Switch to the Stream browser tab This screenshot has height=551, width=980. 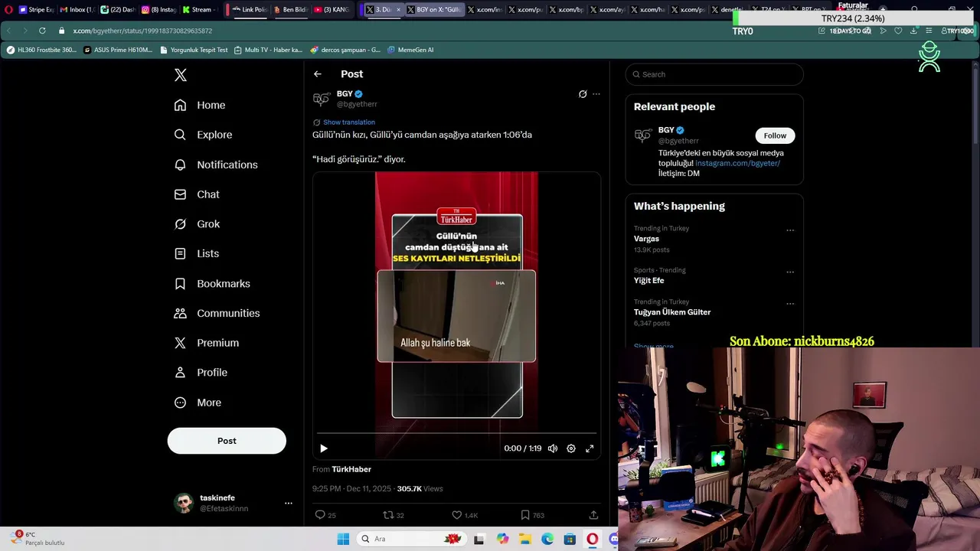pyautogui.click(x=199, y=10)
